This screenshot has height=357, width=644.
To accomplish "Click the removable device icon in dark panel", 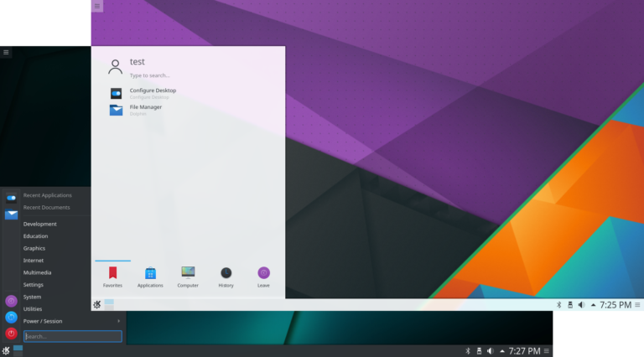I will pyautogui.click(x=479, y=350).
